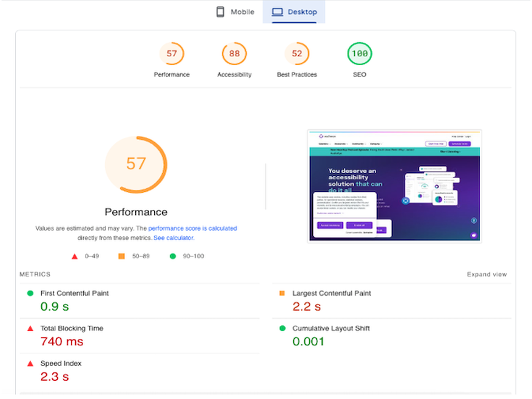Switch to the Mobile tab
The width and height of the screenshot is (532, 399).
(x=242, y=12)
